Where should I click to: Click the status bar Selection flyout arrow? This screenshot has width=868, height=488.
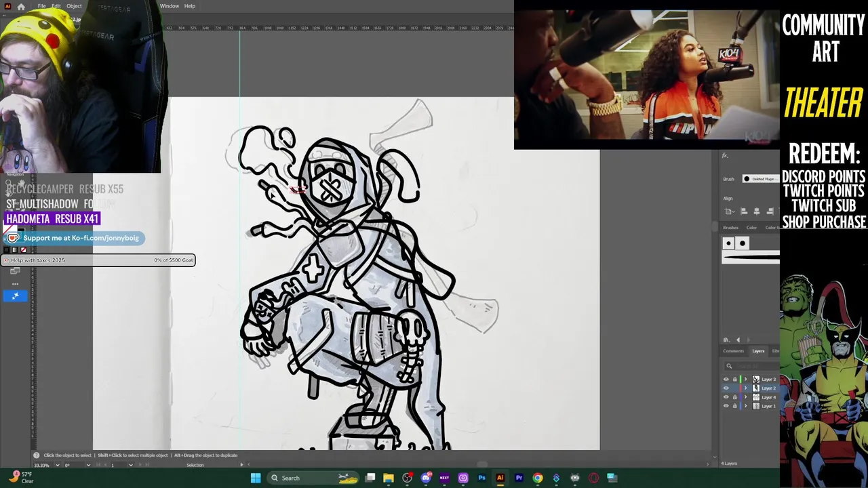coord(241,465)
